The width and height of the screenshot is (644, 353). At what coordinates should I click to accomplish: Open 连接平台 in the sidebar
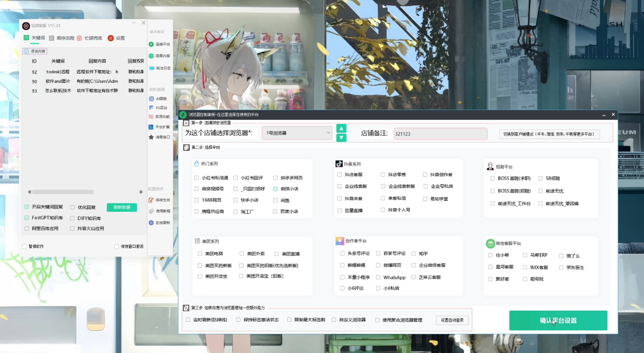(159, 44)
